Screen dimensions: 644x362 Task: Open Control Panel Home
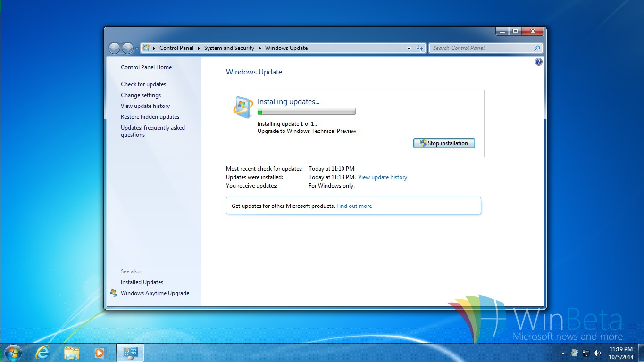[146, 67]
